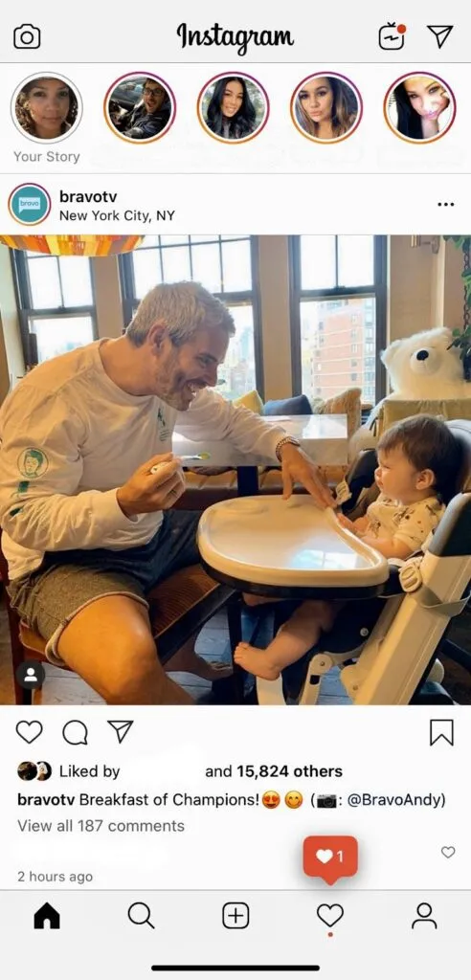Screen dimensions: 471x980
Task: Open Your Story thumbnail
Action: coord(47,108)
